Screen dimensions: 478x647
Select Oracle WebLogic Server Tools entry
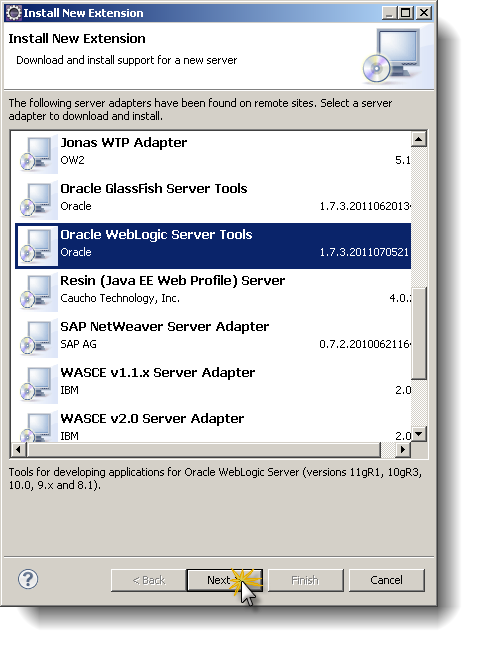(213, 246)
